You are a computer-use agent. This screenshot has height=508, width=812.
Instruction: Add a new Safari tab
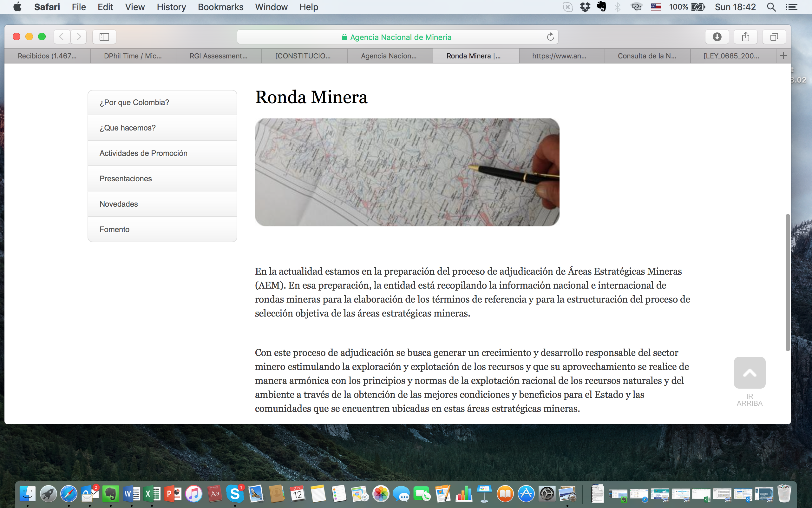click(x=783, y=56)
